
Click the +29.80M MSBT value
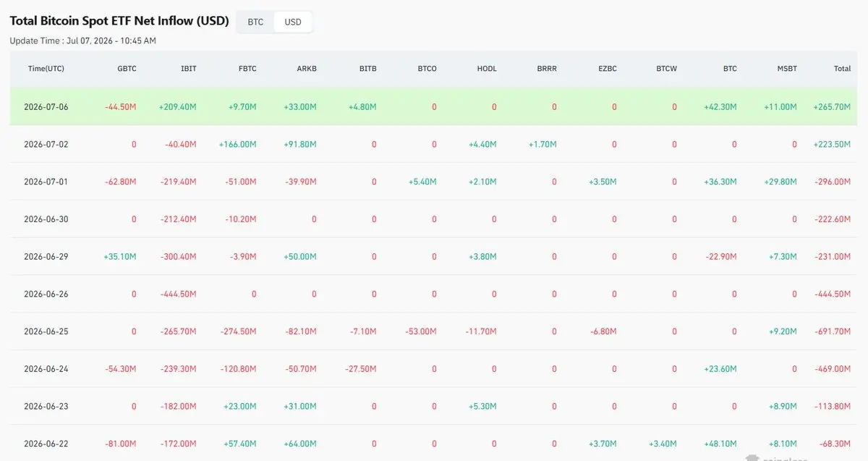[780, 182]
